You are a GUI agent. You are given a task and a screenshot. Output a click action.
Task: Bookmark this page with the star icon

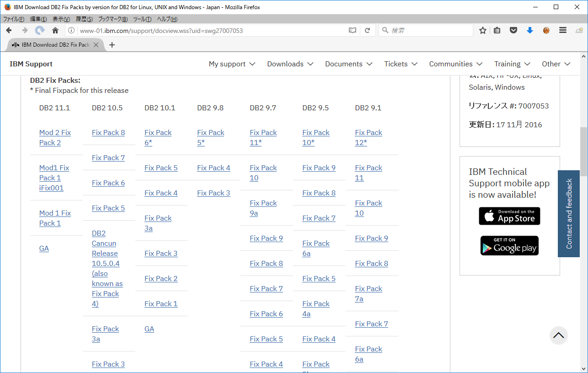(x=483, y=30)
